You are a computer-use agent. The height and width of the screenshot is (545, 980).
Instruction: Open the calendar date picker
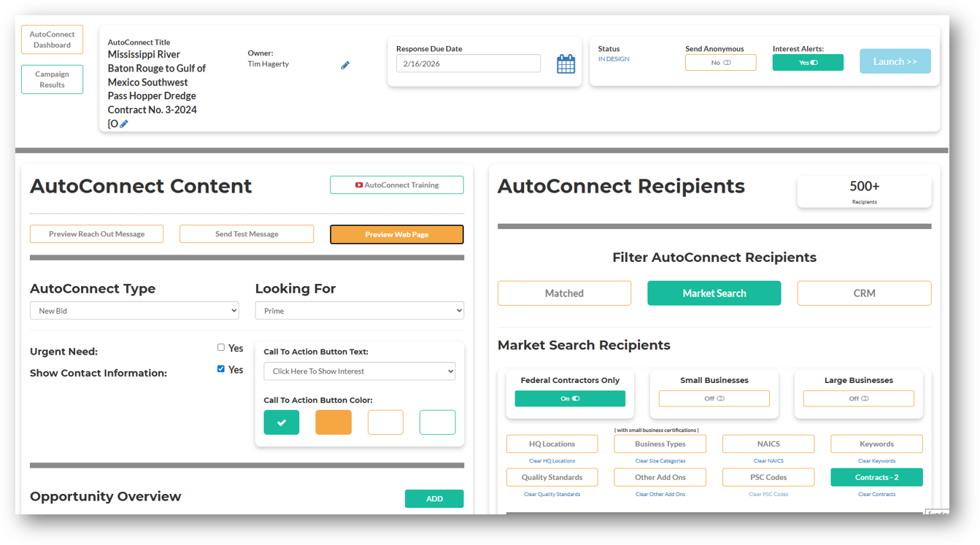[x=566, y=63]
